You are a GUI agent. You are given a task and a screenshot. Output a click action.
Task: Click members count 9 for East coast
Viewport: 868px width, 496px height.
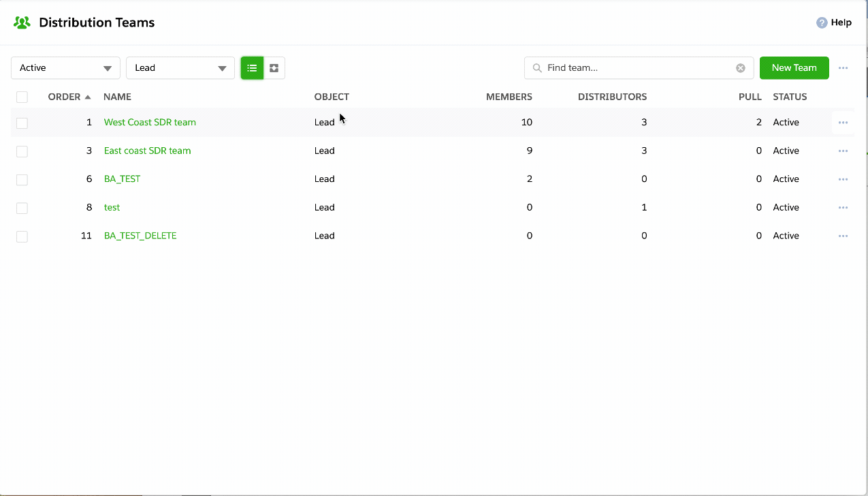click(530, 151)
